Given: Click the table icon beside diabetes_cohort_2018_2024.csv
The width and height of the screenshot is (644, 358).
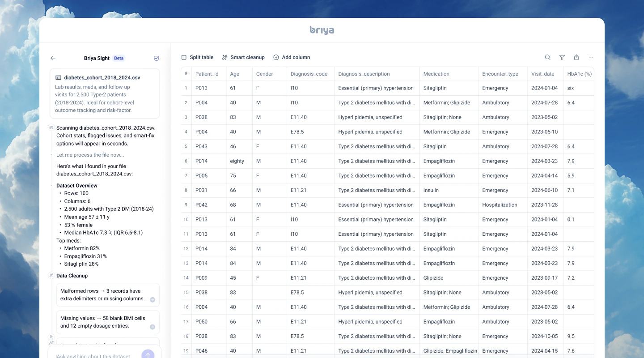Looking at the screenshot, I should 58,77.
